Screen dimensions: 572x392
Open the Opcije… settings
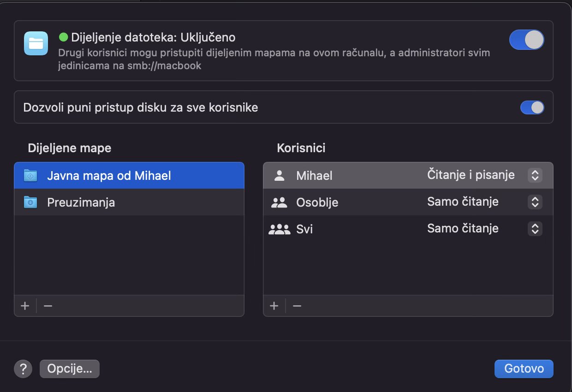point(70,369)
